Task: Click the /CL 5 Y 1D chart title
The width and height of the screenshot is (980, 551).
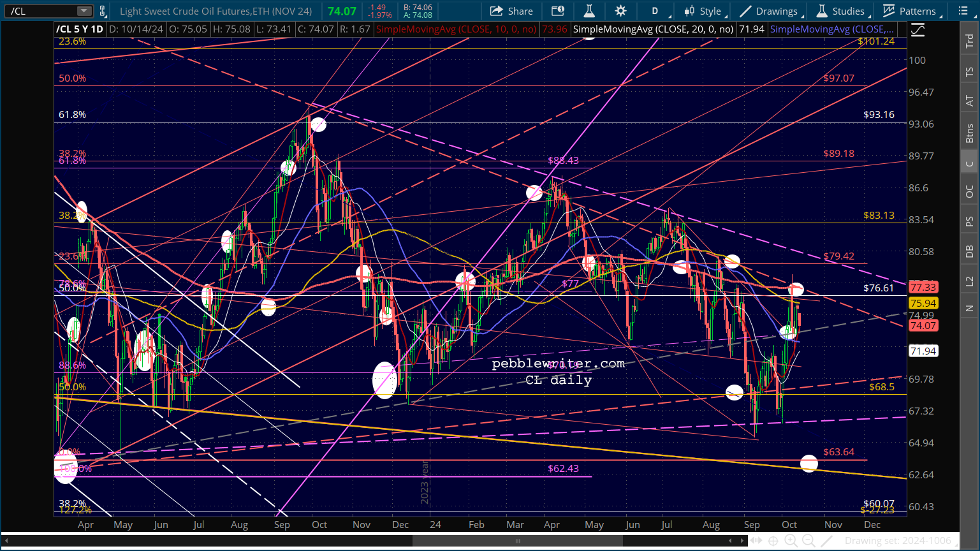Action: click(80, 29)
